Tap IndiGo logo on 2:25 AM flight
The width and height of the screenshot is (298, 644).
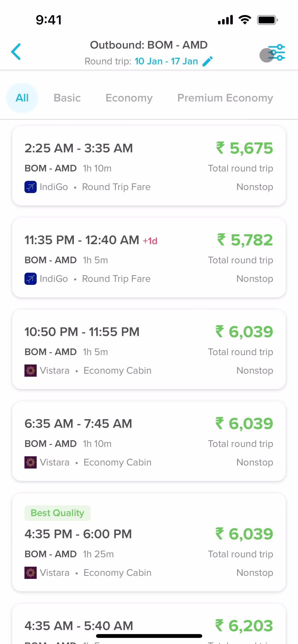pyautogui.click(x=31, y=187)
